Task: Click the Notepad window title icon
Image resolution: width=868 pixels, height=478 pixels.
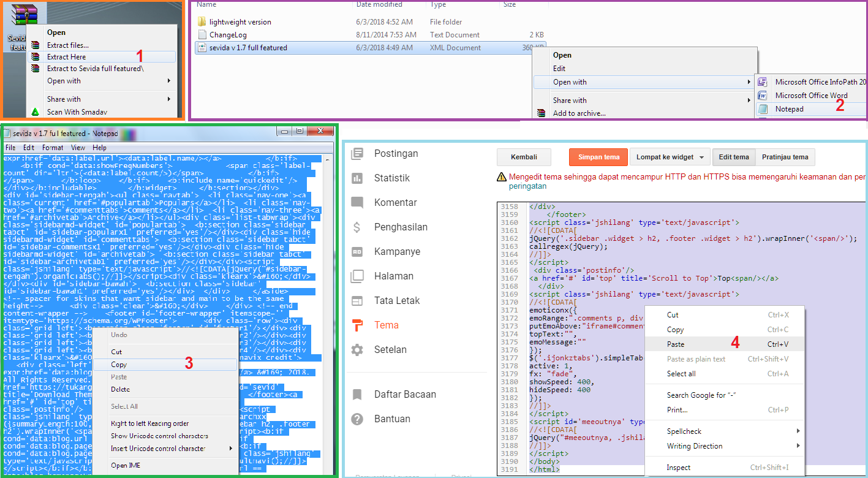Action: coord(7,133)
